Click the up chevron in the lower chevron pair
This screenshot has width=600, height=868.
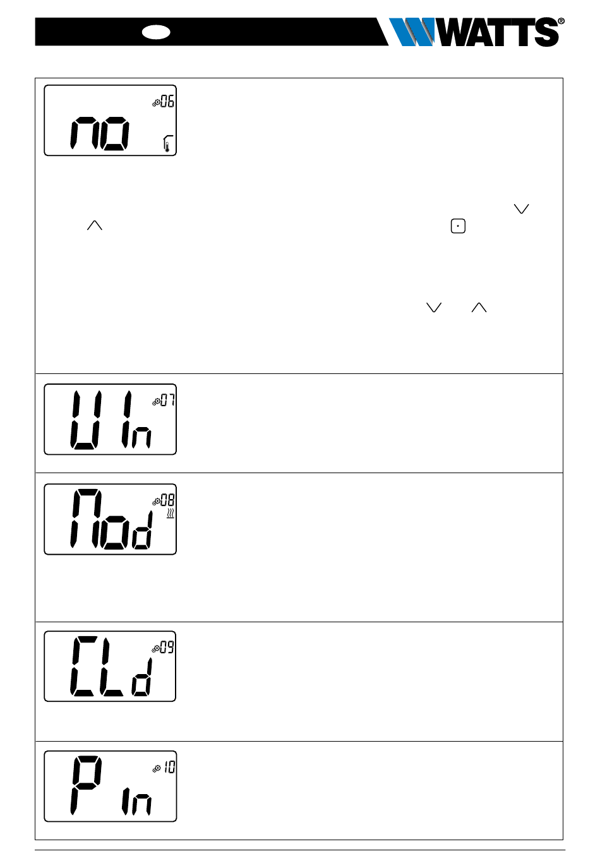[x=479, y=307]
